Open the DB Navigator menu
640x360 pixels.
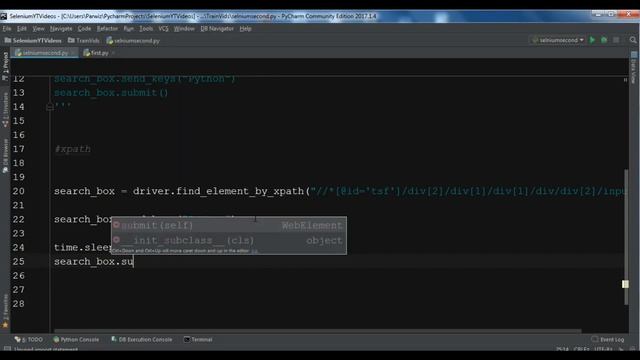[x=217, y=29]
